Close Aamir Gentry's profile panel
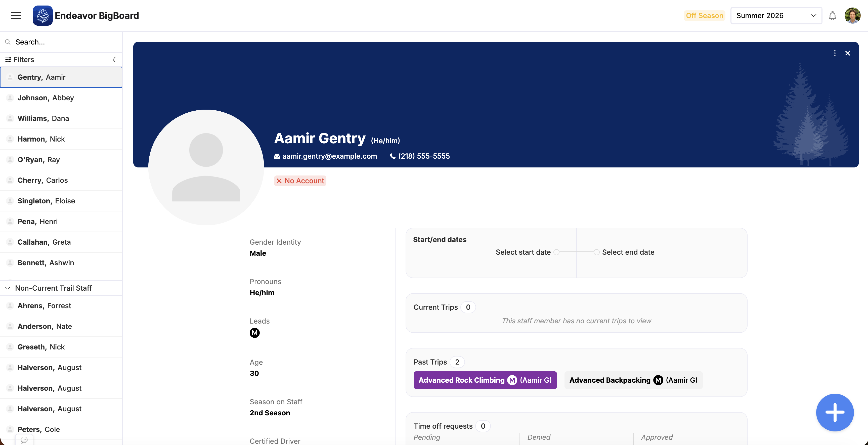The width and height of the screenshot is (868, 445). pos(847,53)
